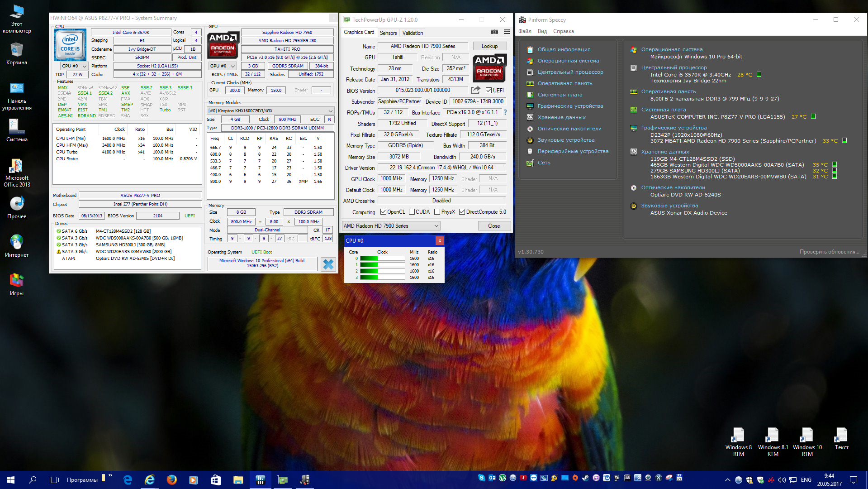The width and height of the screenshot is (868, 489).
Task: Open Skype icon in taskbar
Action: coord(482,478)
